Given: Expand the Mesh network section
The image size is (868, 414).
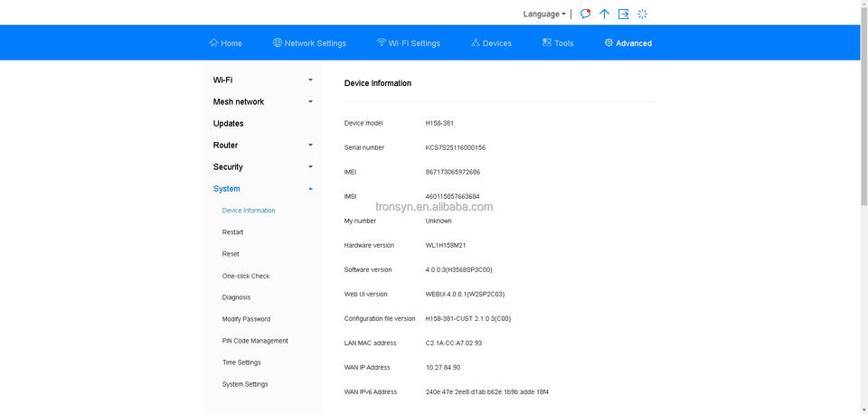Looking at the screenshot, I should click(x=262, y=102).
